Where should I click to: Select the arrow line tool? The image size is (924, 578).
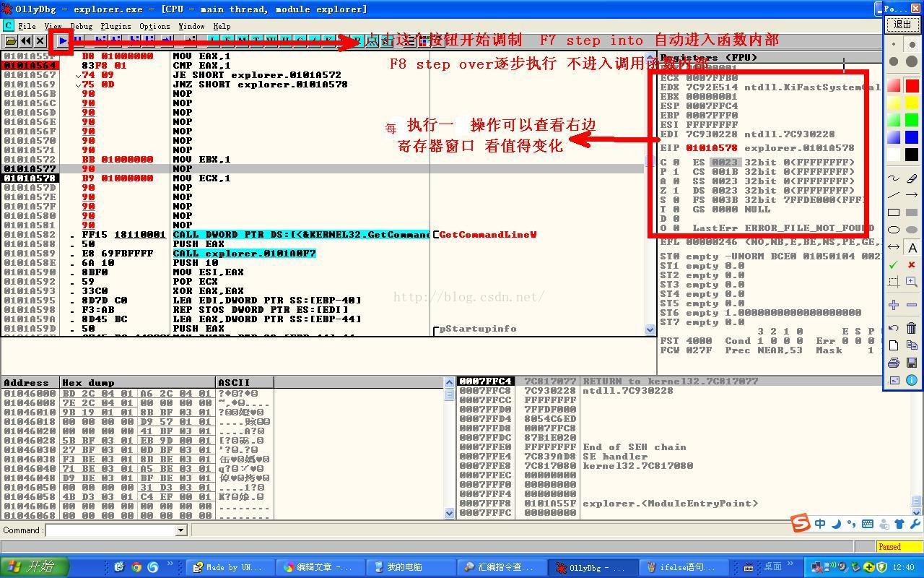[x=912, y=195]
